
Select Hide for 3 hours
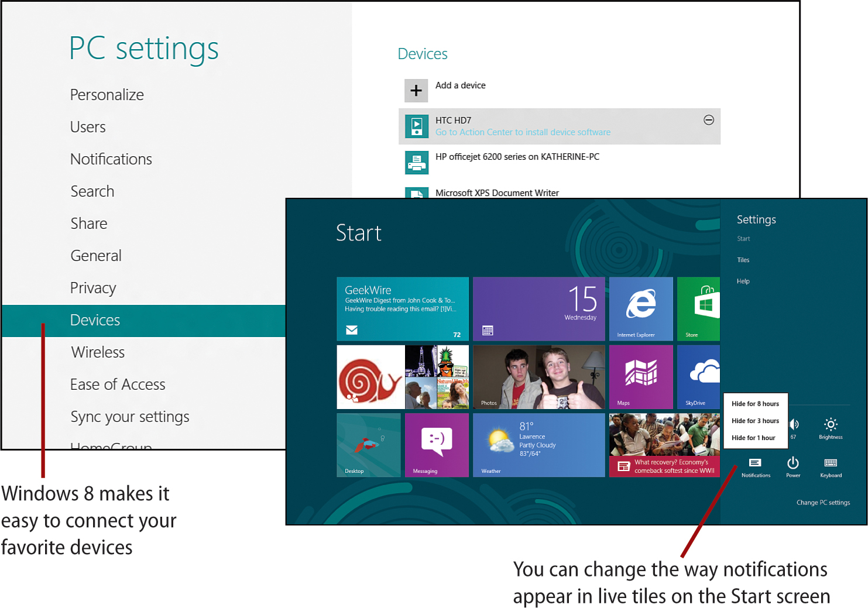[755, 421]
